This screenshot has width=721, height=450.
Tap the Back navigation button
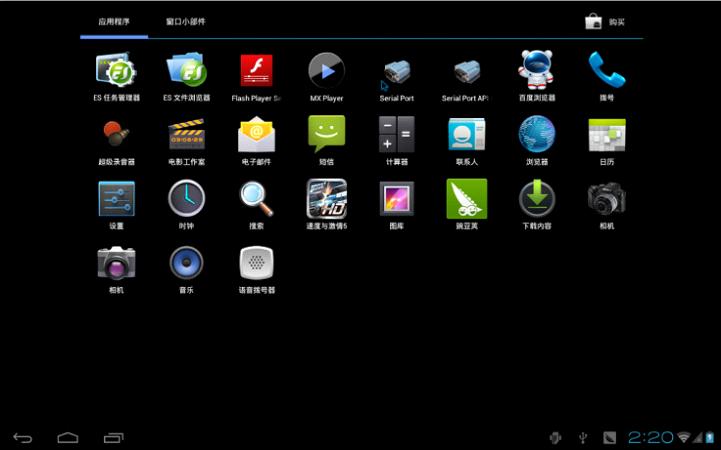tap(23, 438)
